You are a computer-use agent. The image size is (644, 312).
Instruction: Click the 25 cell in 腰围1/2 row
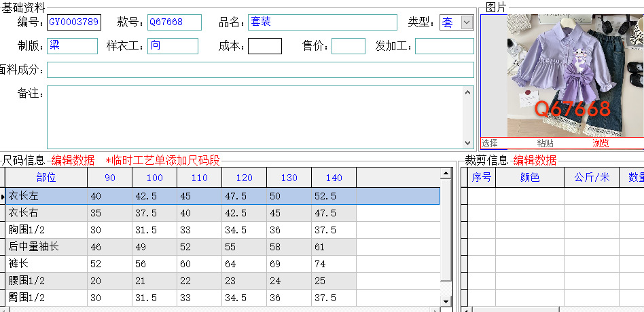[x=334, y=281]
